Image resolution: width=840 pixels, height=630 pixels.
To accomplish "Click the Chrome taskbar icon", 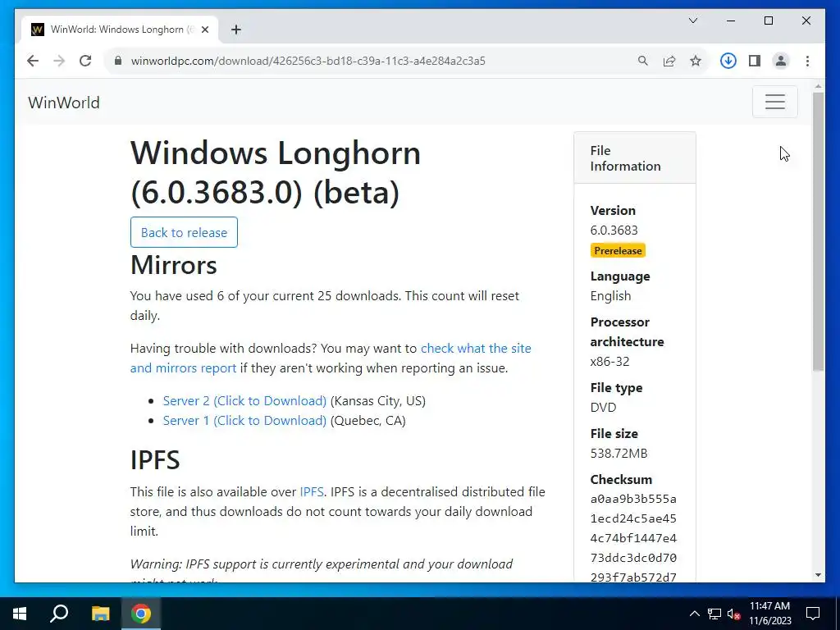I will click(141, 614).
